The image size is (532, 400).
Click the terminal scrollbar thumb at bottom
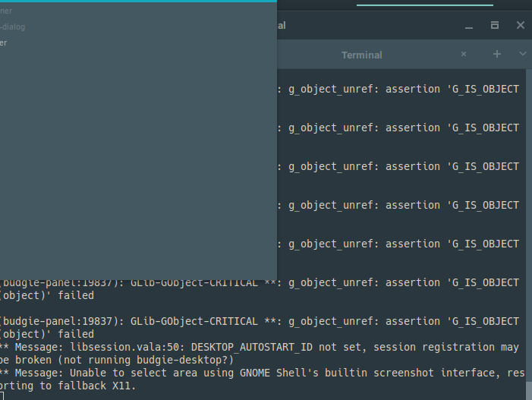529,391
